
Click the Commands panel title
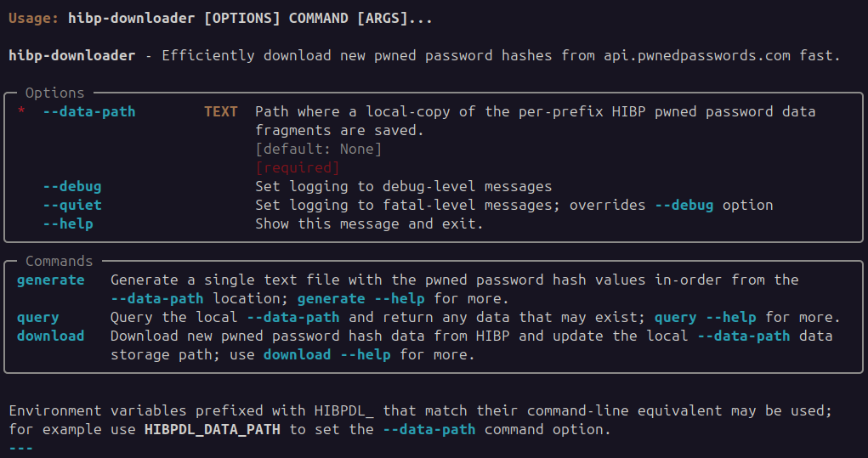(60, 261)
